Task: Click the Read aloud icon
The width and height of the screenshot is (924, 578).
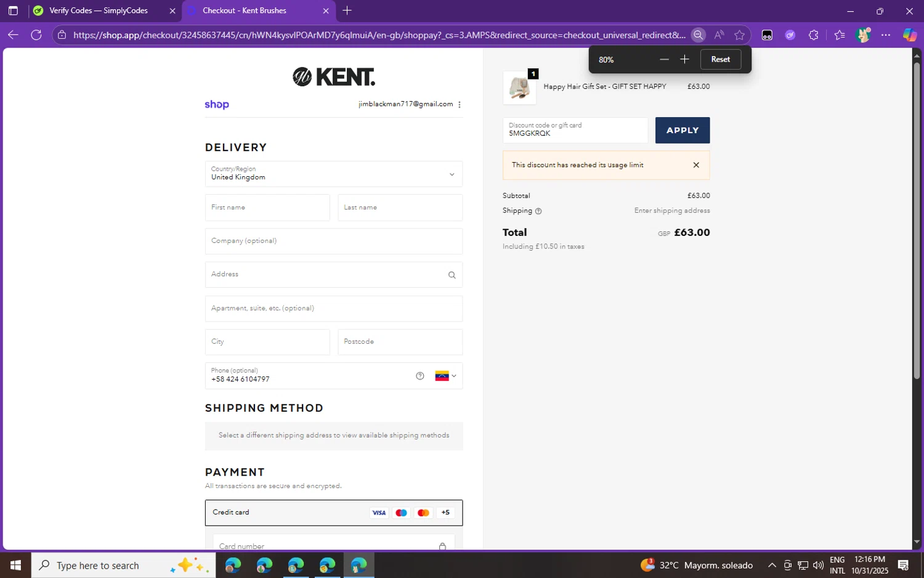Action: pos(719,35)
